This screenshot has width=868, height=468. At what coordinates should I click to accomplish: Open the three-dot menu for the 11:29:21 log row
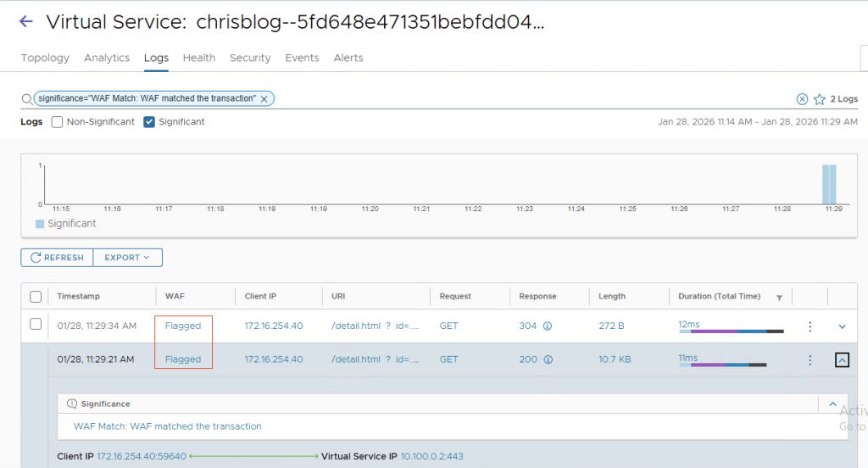810,359
